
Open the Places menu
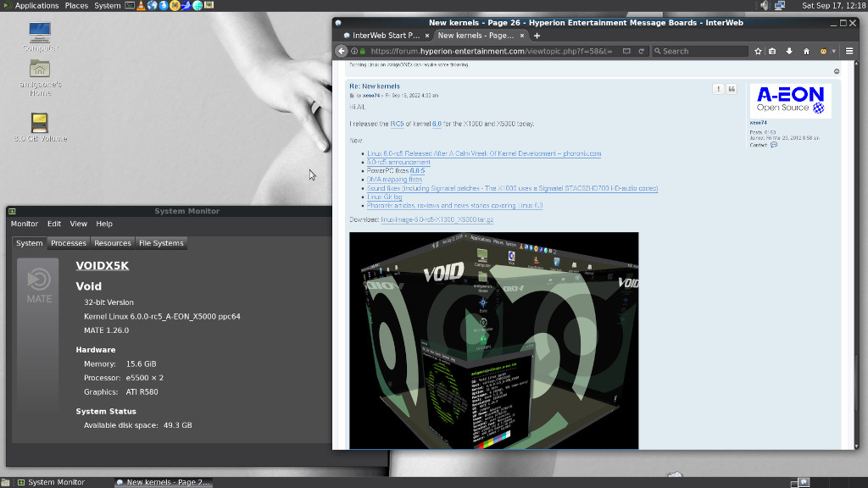[x=76, y=6]
